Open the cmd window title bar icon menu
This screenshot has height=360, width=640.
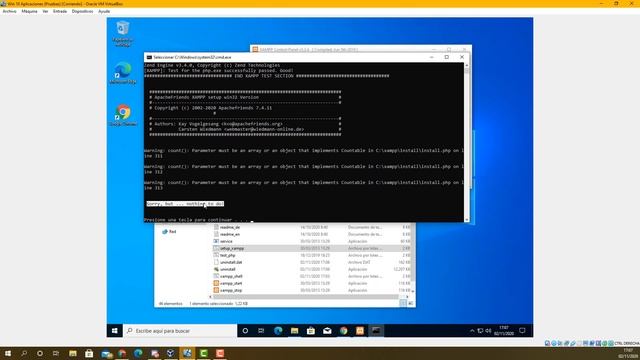click(149, 58)
